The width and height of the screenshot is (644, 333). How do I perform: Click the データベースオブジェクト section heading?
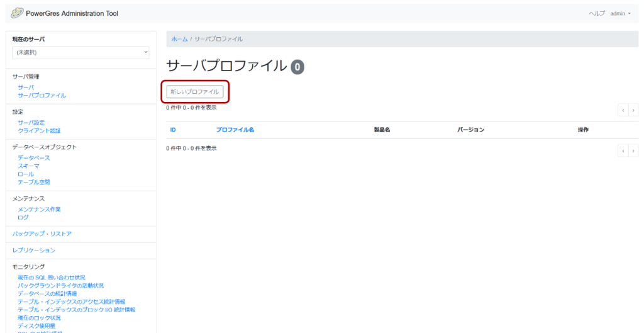pos(45,147)
